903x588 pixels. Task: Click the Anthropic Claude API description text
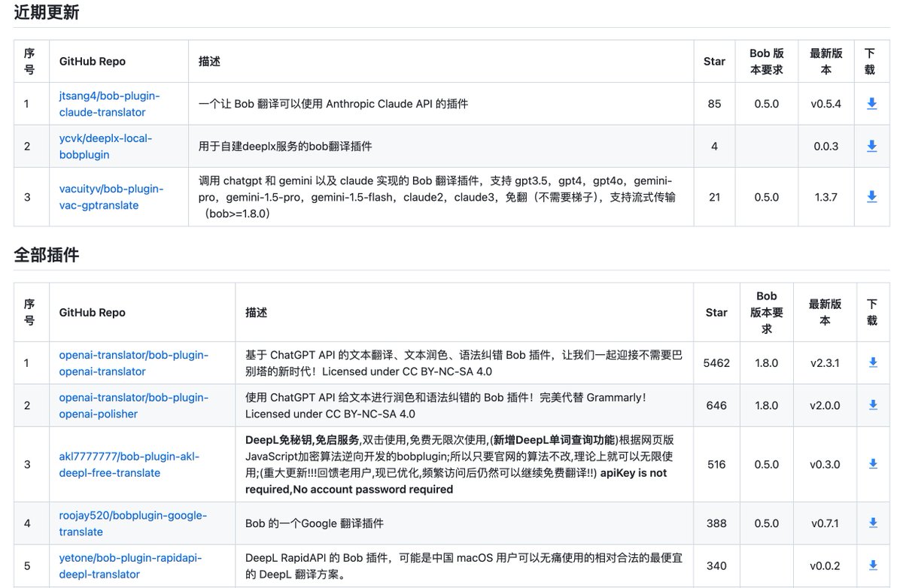click(333, 104)
